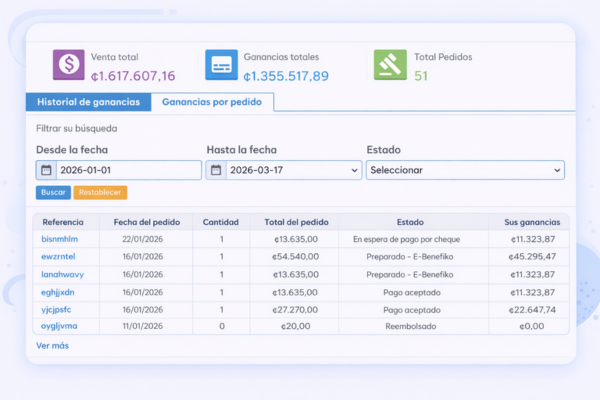The image size is (600, 400).
Task: Click the blue Ganancias totales card icon
Action: click(221, 64)
